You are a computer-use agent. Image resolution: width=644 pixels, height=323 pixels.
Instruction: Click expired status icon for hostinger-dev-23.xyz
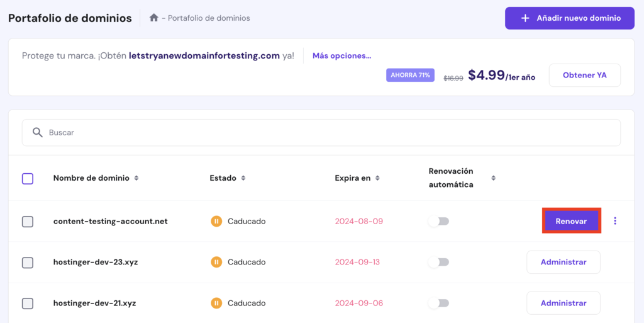point(216,262)
